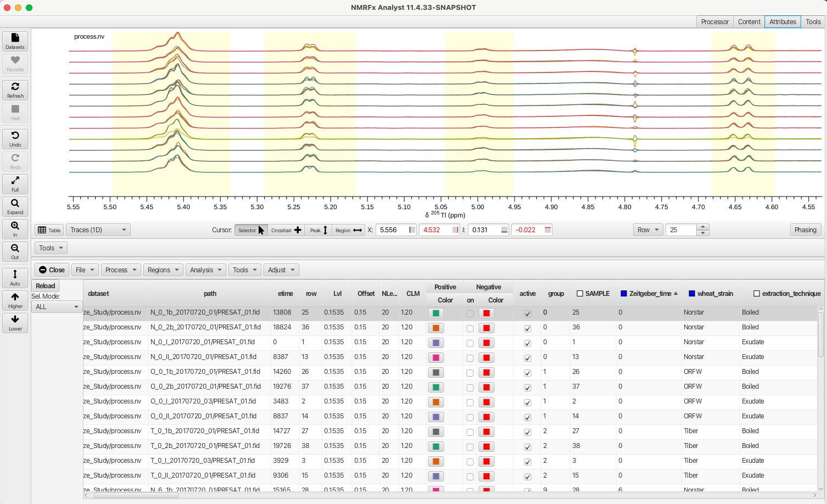Image resolution: width=827 pixels, height=504 pixels.
Task: Select the Crosshair cursor mode
Action: (x=286, y=230)
